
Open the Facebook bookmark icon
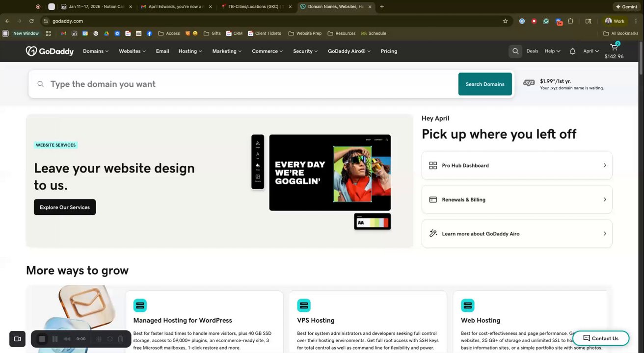coord(149,33)
